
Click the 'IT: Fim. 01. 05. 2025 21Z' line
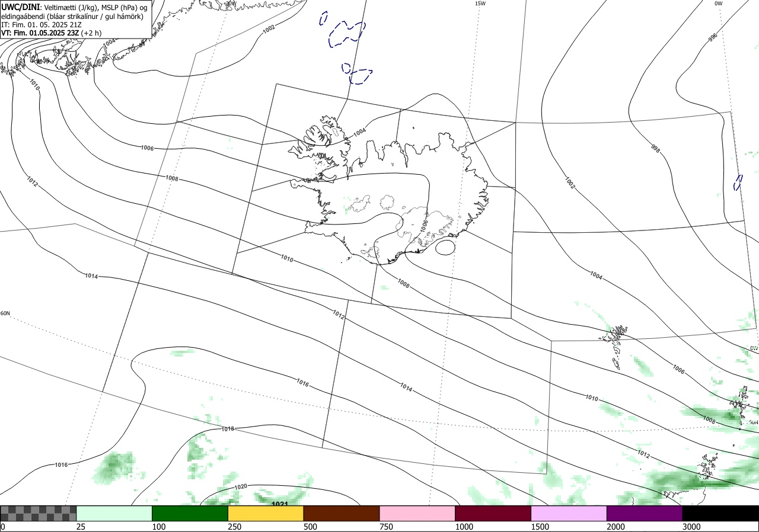[x=42, y=25]
